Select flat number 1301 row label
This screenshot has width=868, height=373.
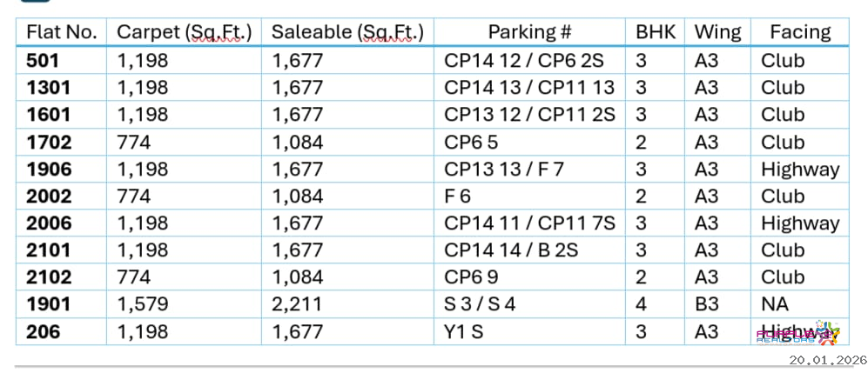click(49, 88)
